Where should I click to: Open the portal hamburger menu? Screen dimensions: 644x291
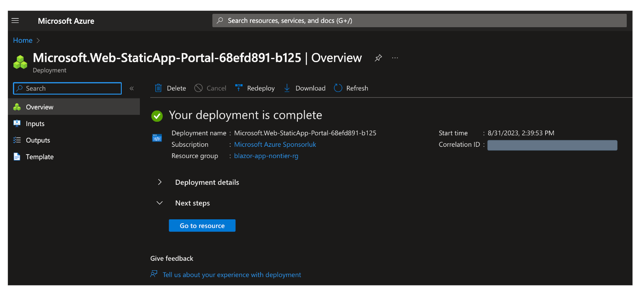tap(15, 20)
